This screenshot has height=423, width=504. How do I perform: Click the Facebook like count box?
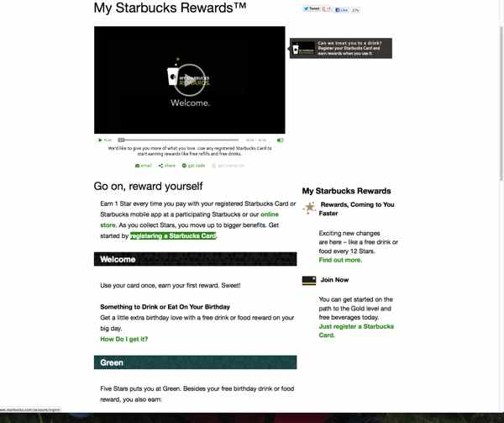[354, 10]
